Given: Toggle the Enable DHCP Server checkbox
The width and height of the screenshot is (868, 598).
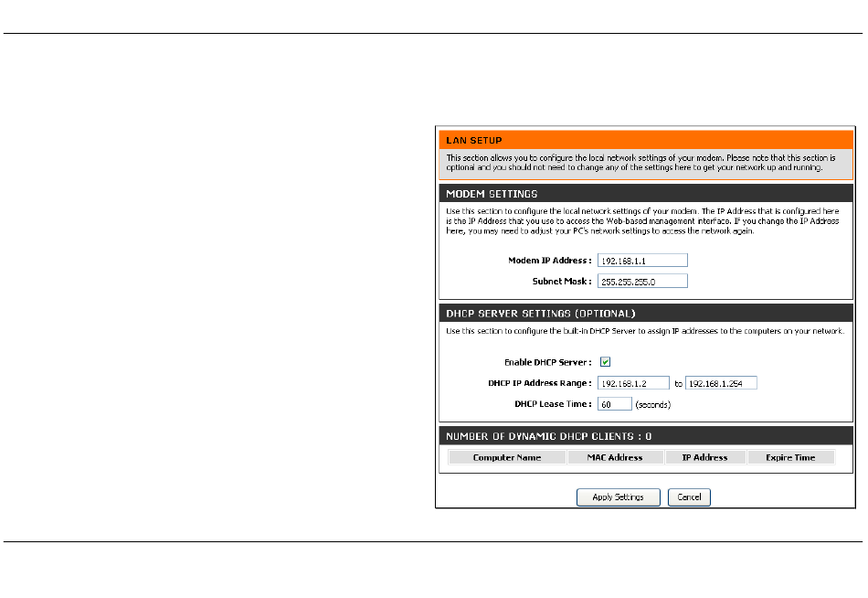Looking at the screenshot, I should [x=605, y=362].
